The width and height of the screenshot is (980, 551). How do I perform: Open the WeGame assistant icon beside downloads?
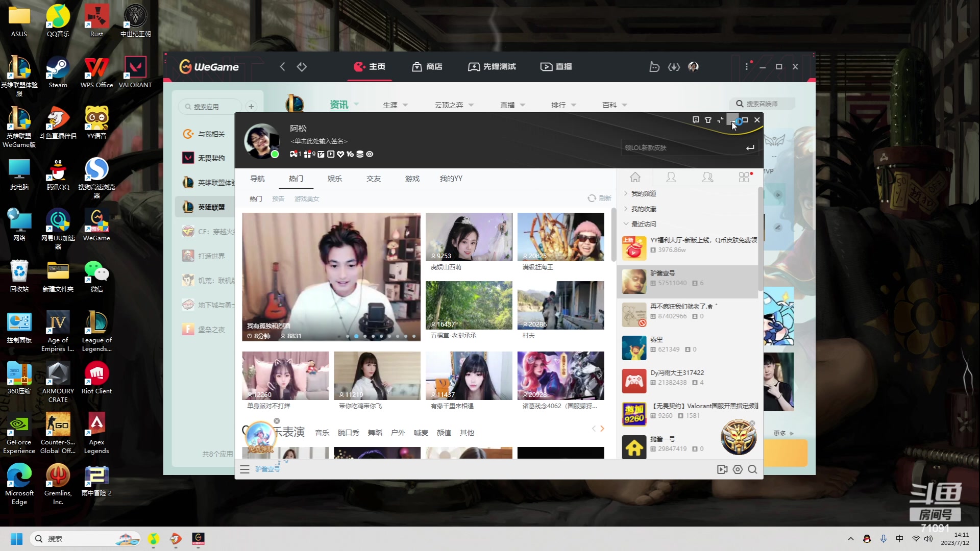[654, 67]
